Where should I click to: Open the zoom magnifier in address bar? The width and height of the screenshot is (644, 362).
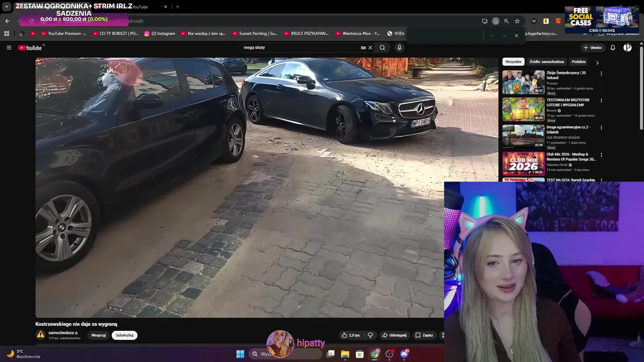[506, 21]
